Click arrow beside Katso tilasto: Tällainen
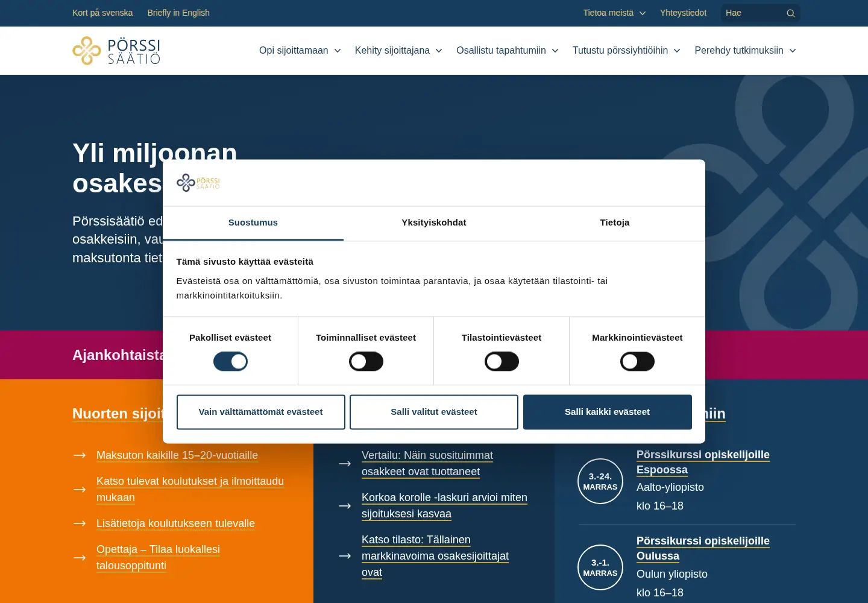The height and width of the screenshot is (603, 868). tap(345, 556)
